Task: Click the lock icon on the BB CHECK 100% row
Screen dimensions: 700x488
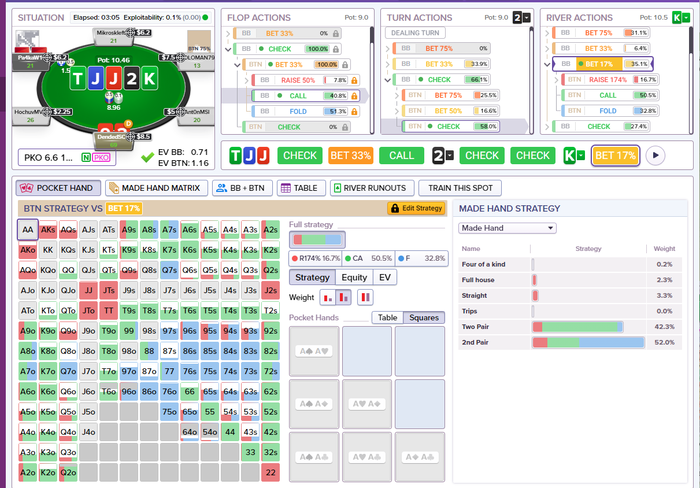Action: tap(336, 49)
